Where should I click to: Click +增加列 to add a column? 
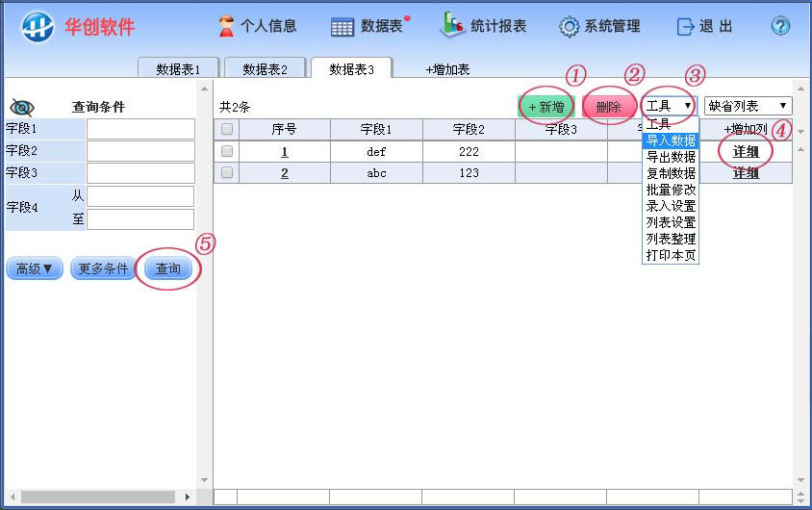(746, 130)
